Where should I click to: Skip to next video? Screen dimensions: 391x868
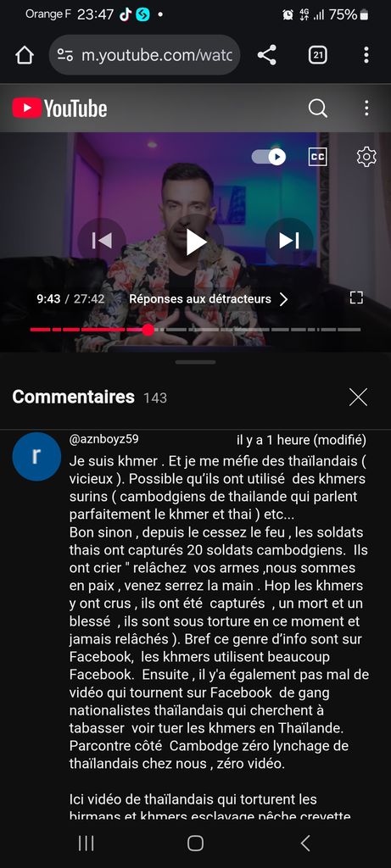289,241
